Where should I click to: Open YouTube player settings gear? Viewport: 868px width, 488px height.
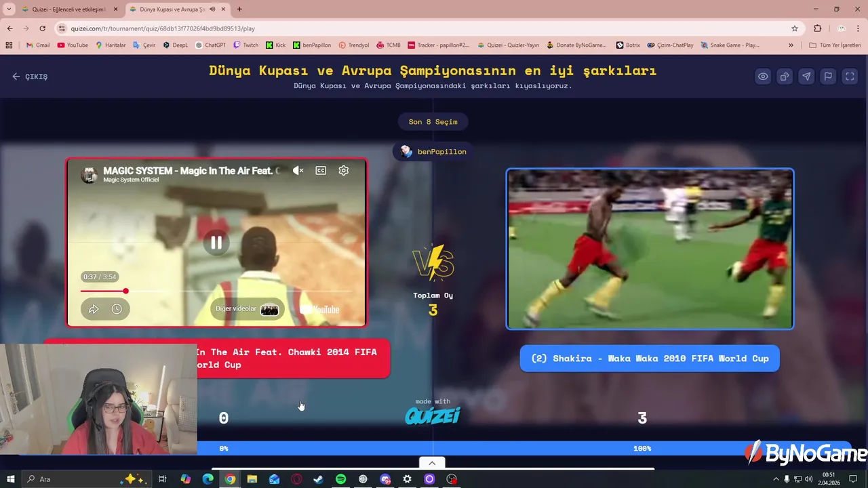tap(344, 171)
